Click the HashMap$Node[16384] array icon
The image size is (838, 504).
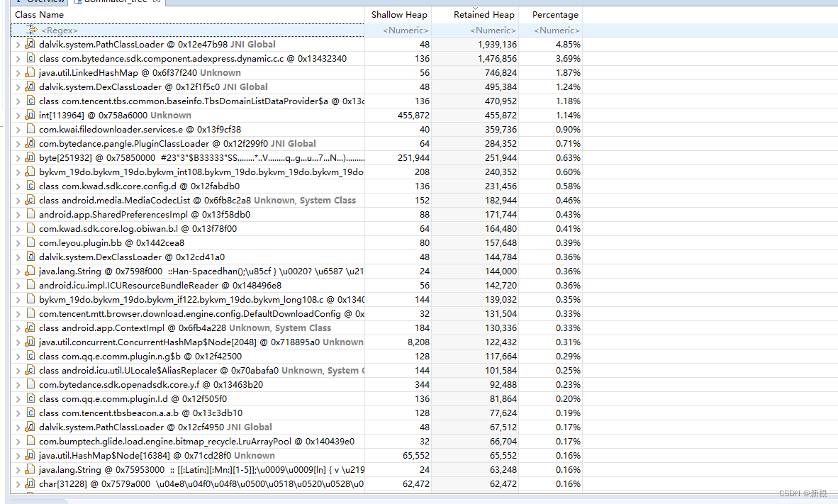click(x=30, y=455)
